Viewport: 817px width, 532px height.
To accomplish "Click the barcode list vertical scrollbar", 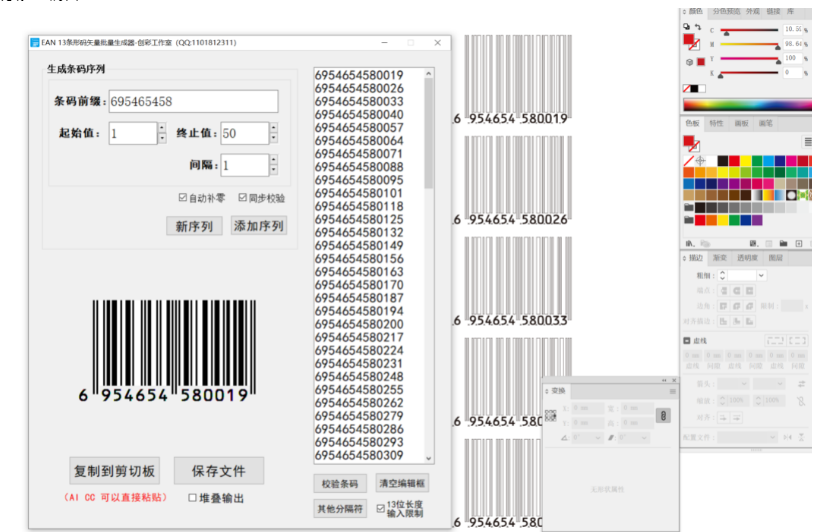I will [429, 266].
